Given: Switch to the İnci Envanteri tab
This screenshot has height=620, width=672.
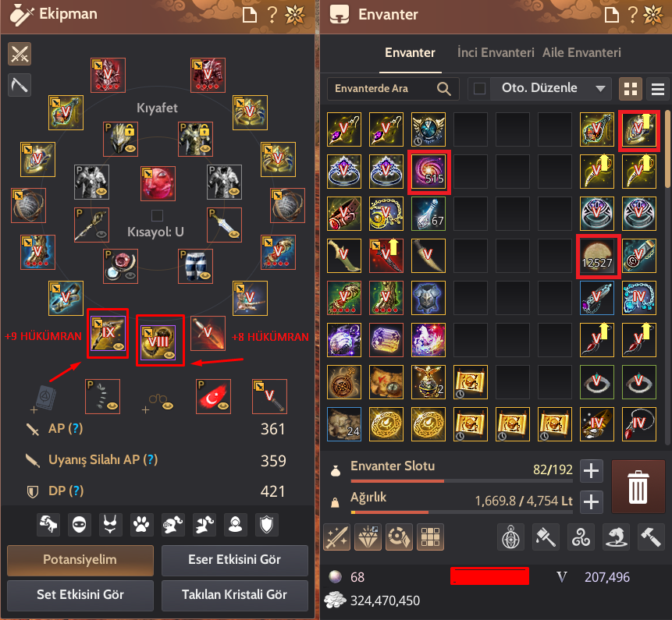Looking at the screenshot, I should [496, 53].
